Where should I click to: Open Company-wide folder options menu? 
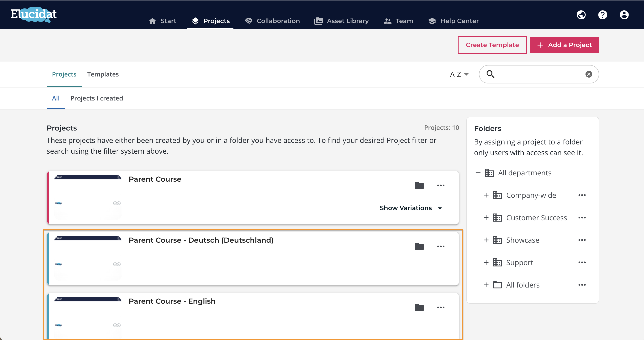point(582,195)
